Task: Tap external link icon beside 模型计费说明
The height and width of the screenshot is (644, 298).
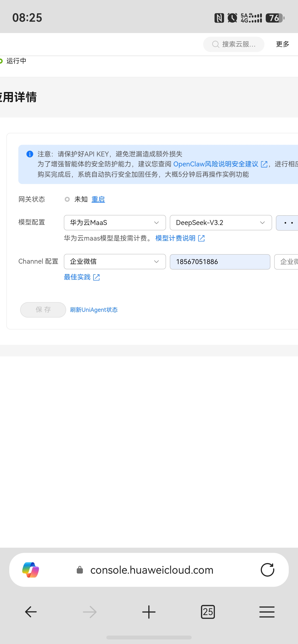Action: pyautogui.click(x=201, y=238)
